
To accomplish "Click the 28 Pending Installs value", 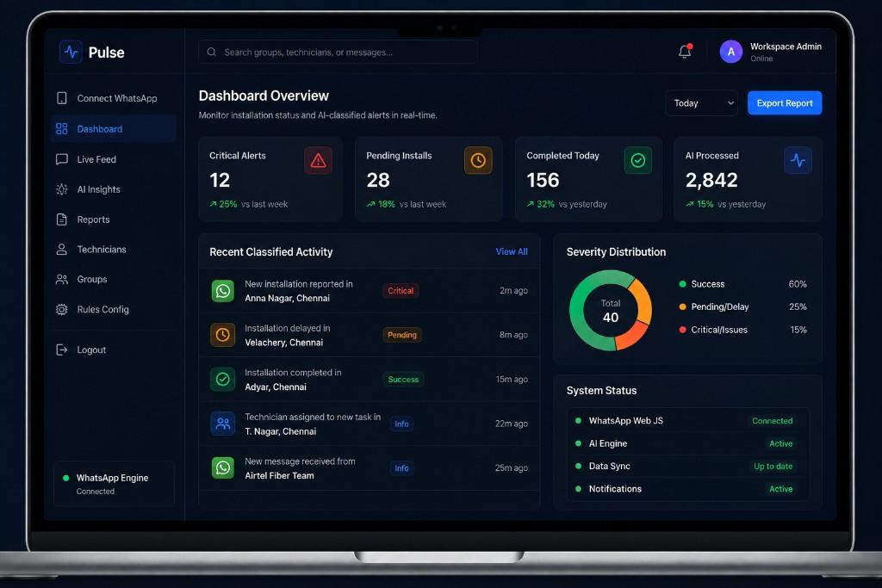I will click(378, 180).
